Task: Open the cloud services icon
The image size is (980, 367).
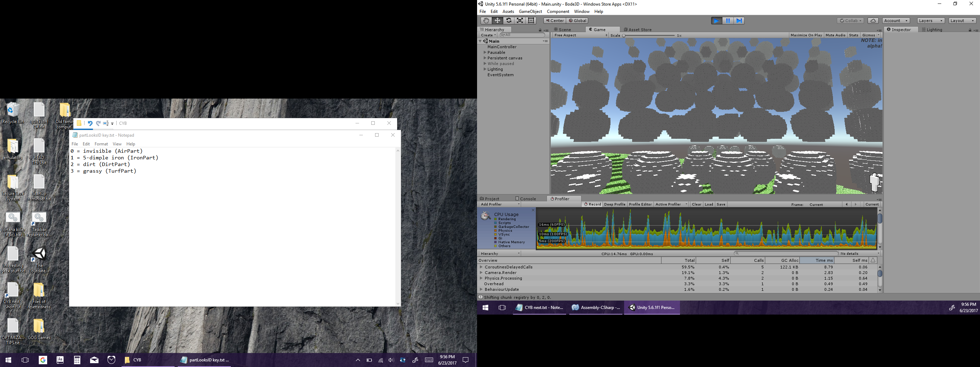Action: [x=873, y=21]
